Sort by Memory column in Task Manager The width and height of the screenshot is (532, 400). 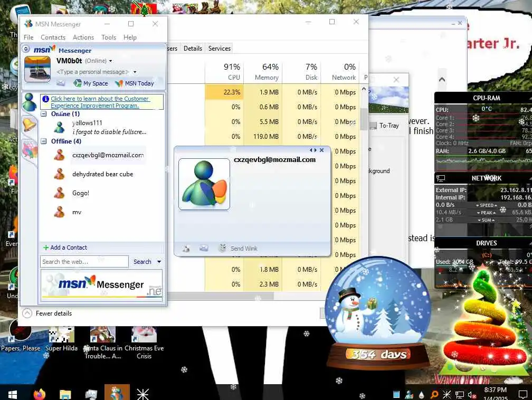[x=263, y=72]
